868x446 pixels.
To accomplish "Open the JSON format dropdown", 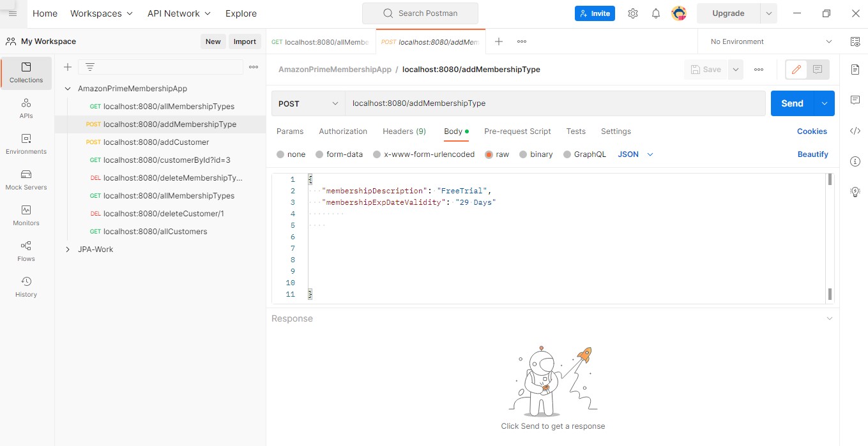I will point(635,154).
